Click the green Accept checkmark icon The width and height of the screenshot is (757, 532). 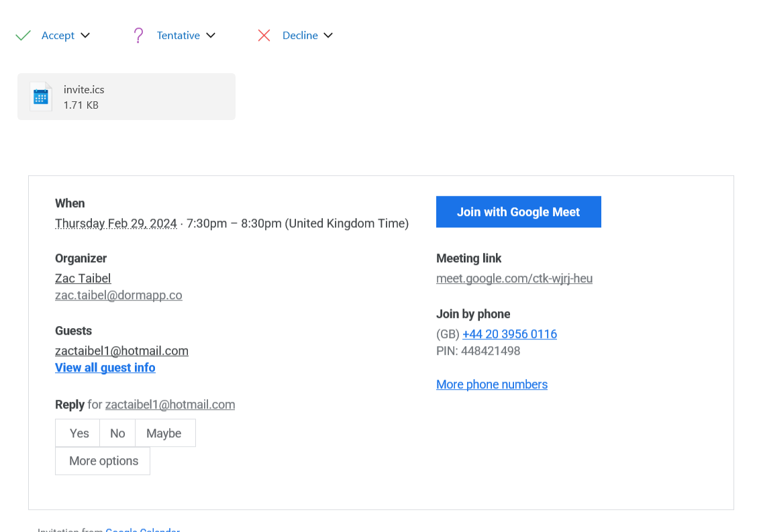pyautogui.click(x=23, y=36)
